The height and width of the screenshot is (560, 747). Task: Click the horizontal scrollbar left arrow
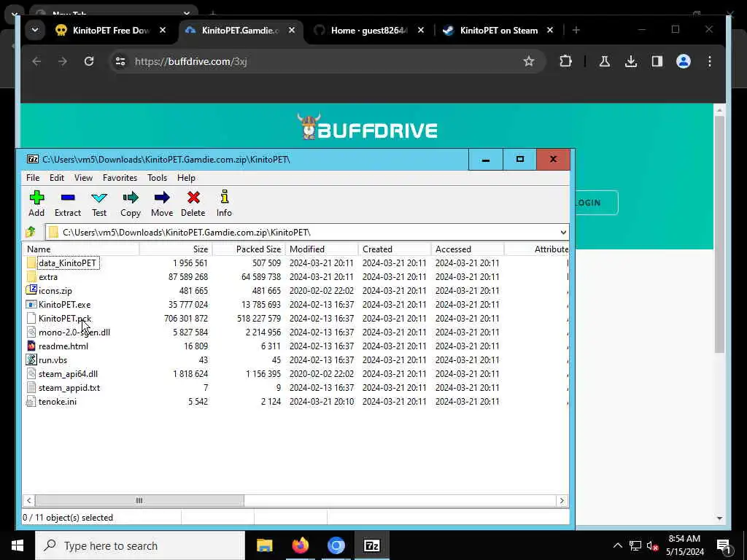point(28,500)
